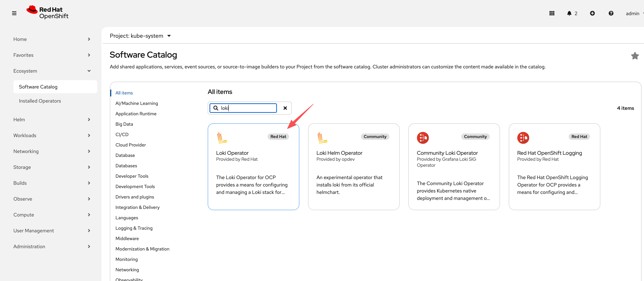Open the help question mark icon
The image size is (644, 281).
pos(611,13)
